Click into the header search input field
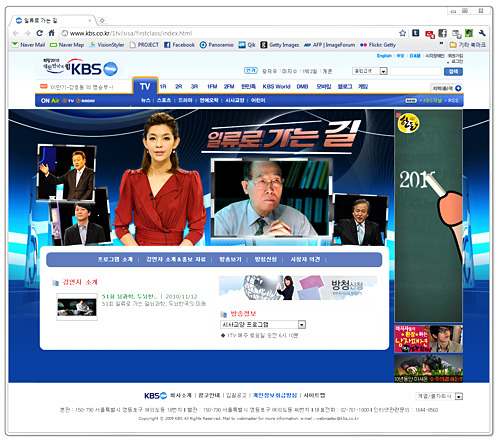 (x=416, y=71)
